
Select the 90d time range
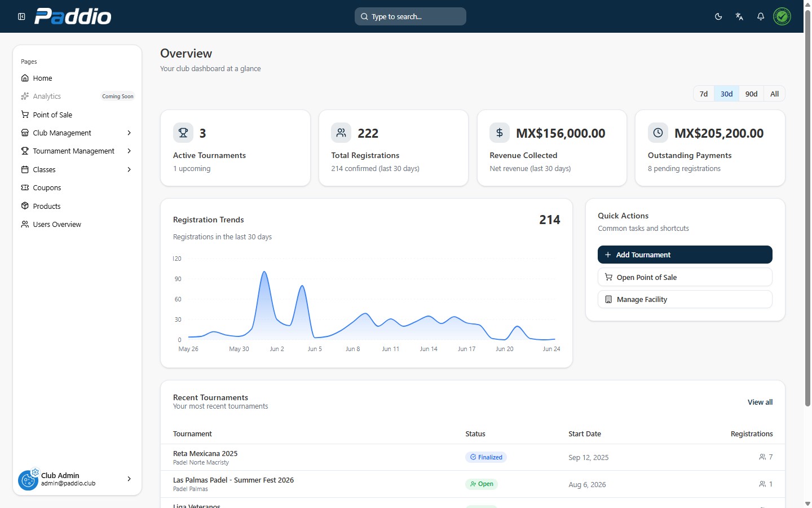pos(751,94)
